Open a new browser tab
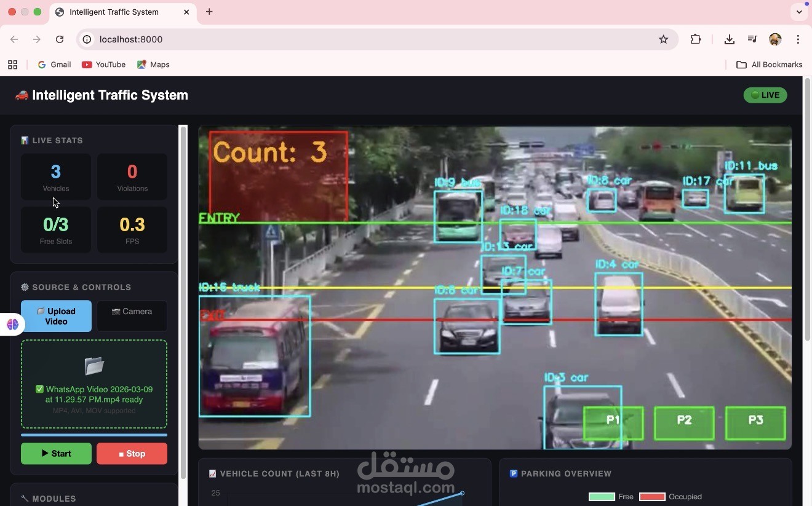Image resolution: width=812 pixels, height=506 pixels. [209, 12]
